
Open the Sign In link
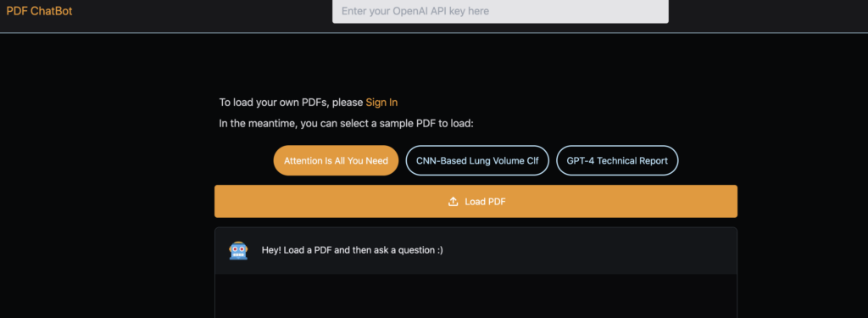click(x=381, y=103)
